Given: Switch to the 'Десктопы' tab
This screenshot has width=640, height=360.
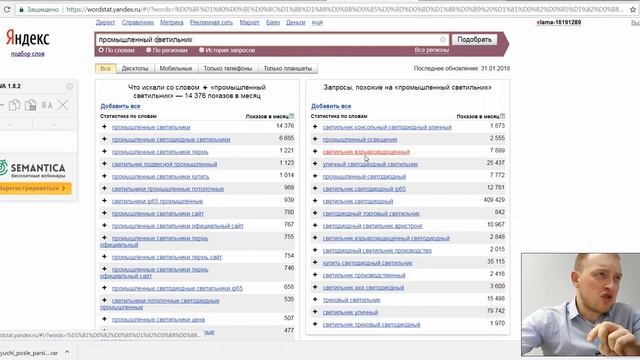Looking at the screenshot, I should pyautogui.click(x=135, y=68).
